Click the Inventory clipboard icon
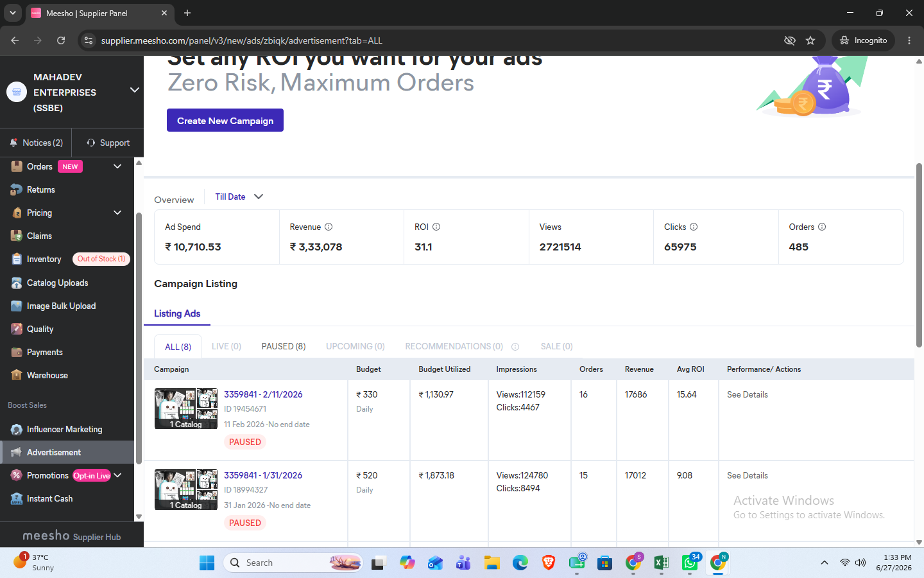The width and height of the screenshot is (924, 578). tap(17, 259)
